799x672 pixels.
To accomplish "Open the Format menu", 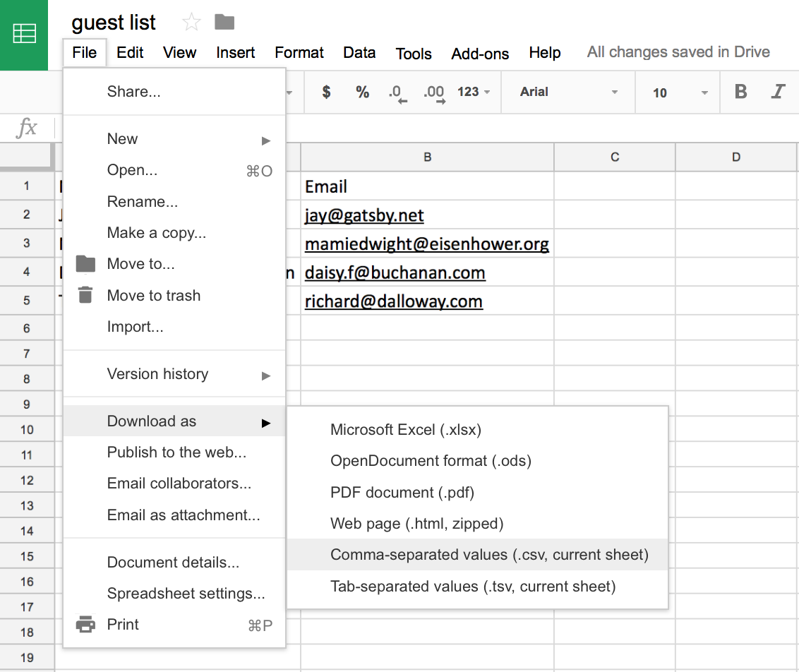I will (299, 53).
